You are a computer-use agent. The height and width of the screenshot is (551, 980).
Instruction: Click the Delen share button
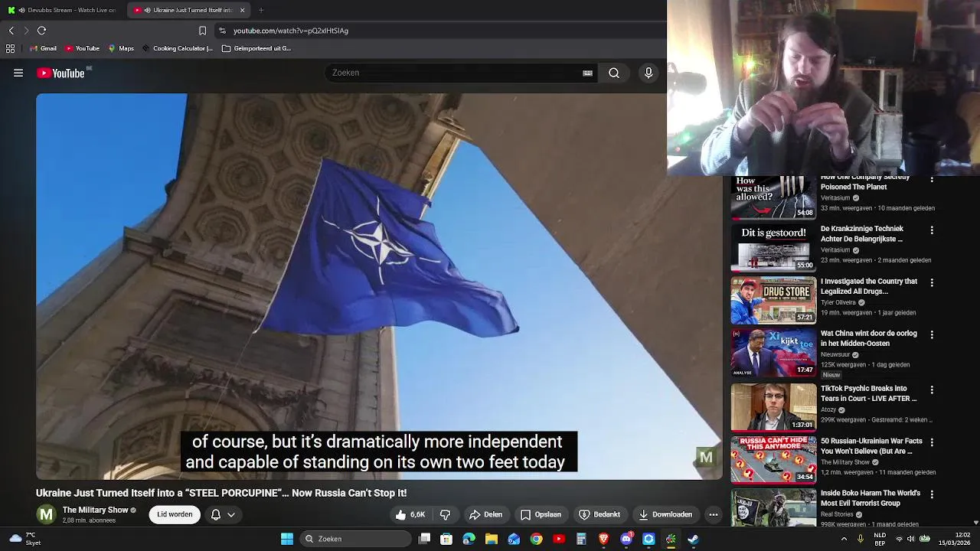485,514
